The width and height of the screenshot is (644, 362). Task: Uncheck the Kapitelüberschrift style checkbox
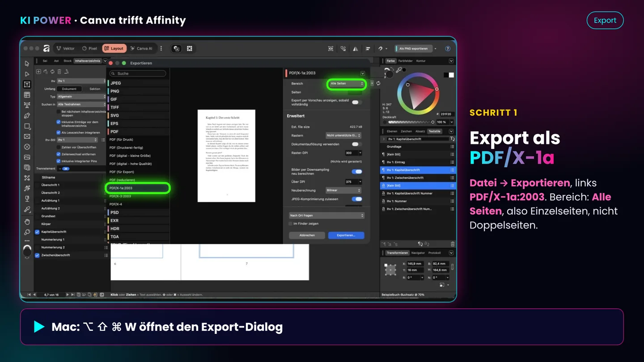tap(38, 232)
